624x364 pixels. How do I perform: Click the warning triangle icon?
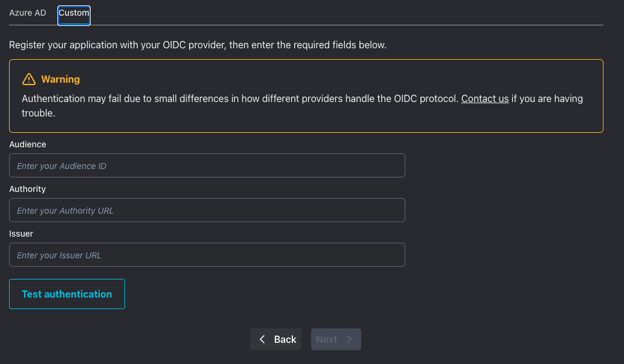(28, 79)
